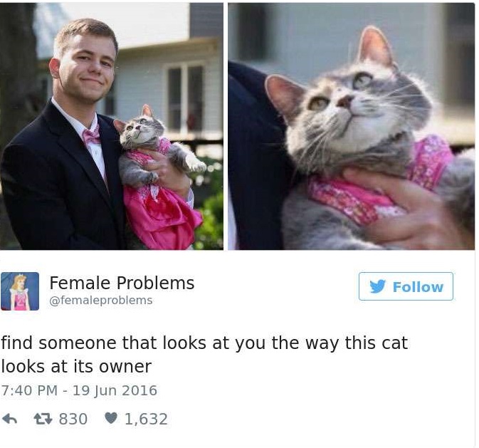The image size is (479, 448).
Task: Click the house window behind the man
Action: tap(185, 98)
